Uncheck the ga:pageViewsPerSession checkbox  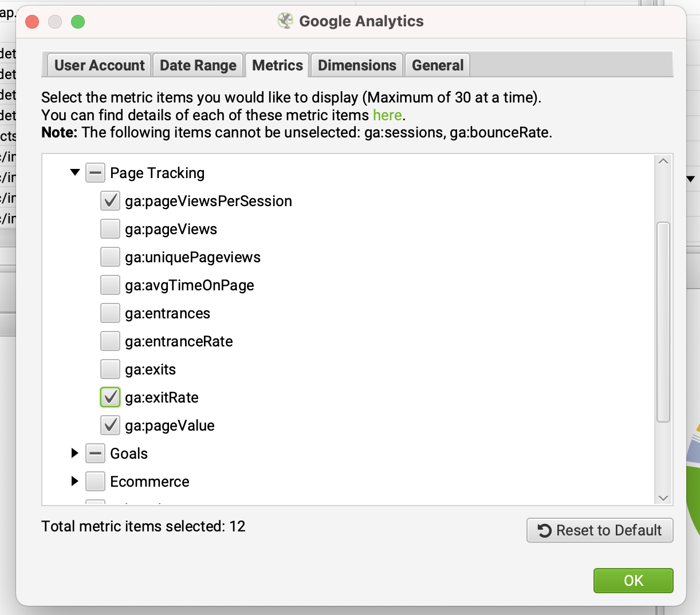[x=110, y=201]
